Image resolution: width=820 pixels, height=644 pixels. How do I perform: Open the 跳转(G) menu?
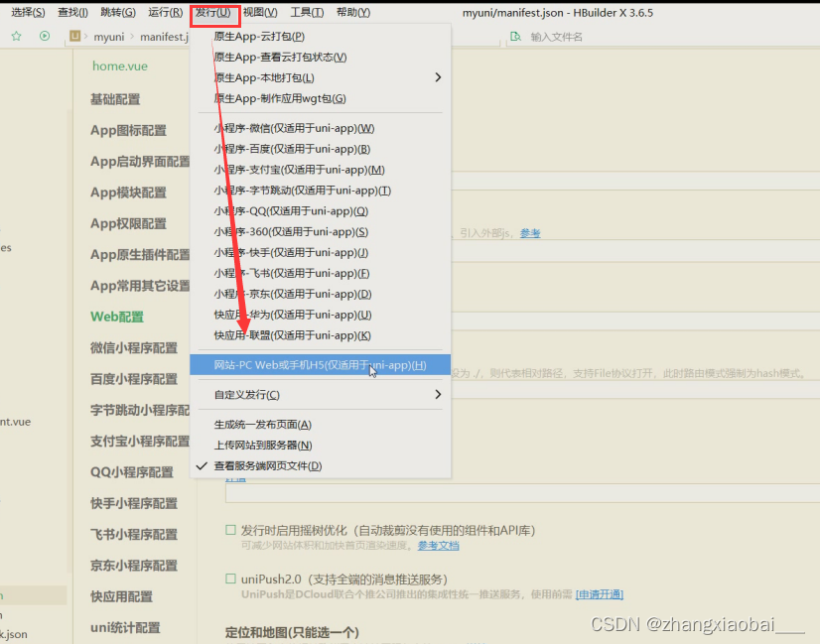[118, 13]
